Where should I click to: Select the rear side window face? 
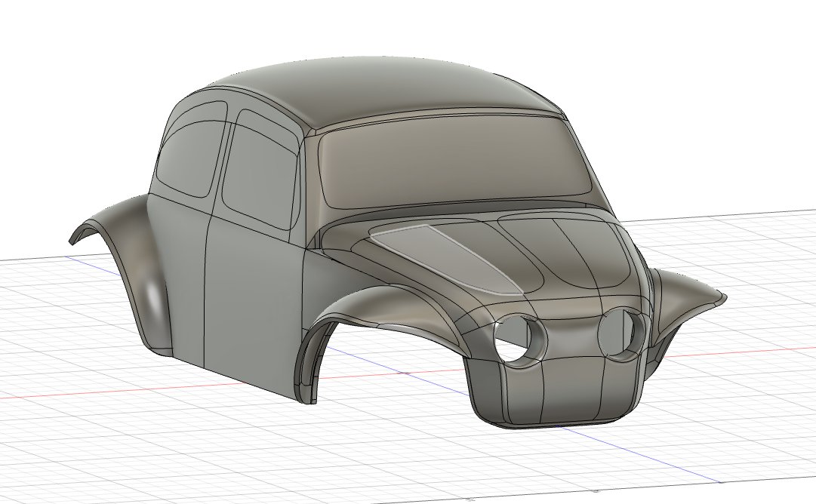pyautogui.click(x=192, y=148)
